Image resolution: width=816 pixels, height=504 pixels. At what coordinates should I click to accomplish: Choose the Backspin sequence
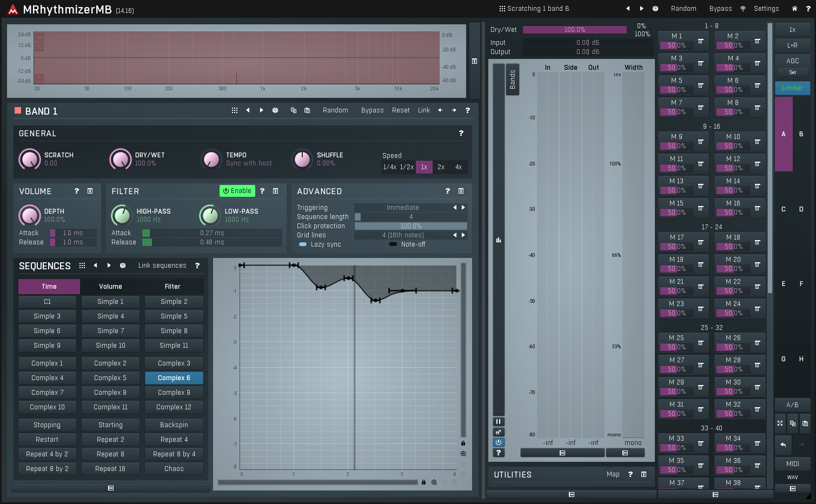pos(174,425)
